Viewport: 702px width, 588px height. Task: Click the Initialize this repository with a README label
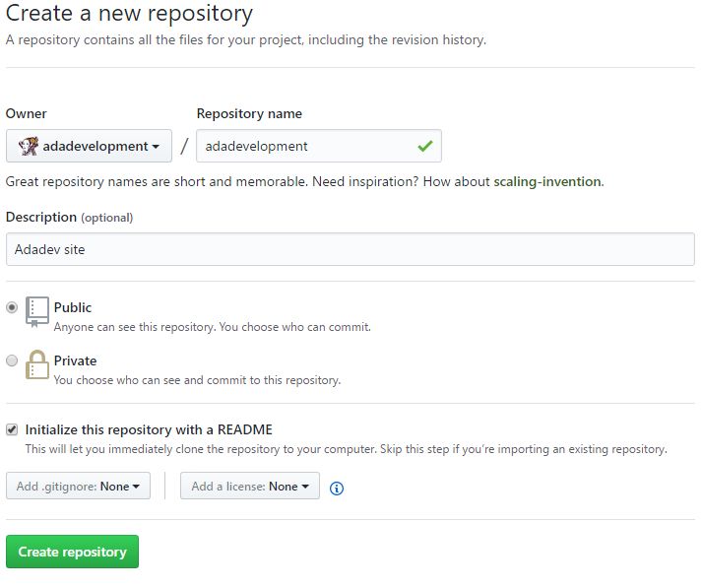[x=149, y=429]
